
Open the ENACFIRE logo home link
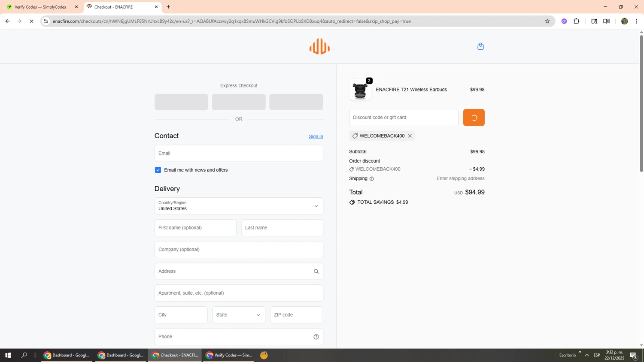coord(319,46)
